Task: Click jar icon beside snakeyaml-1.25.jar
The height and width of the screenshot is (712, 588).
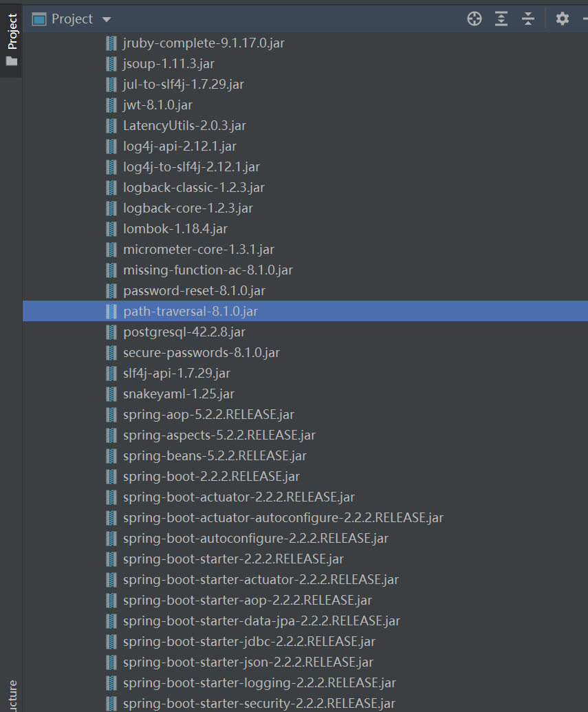Action: pyautogui.click(x=111, y=394)
